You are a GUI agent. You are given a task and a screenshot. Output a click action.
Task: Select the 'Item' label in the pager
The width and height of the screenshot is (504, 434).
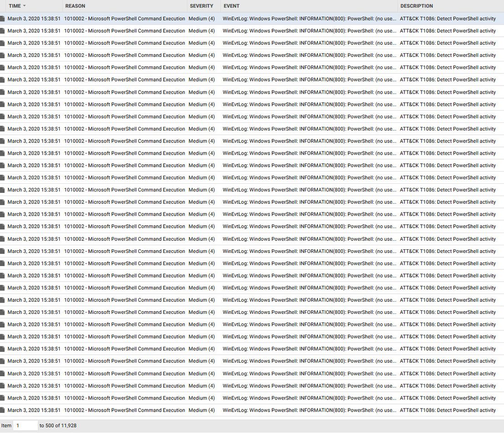tap(6, 425)
